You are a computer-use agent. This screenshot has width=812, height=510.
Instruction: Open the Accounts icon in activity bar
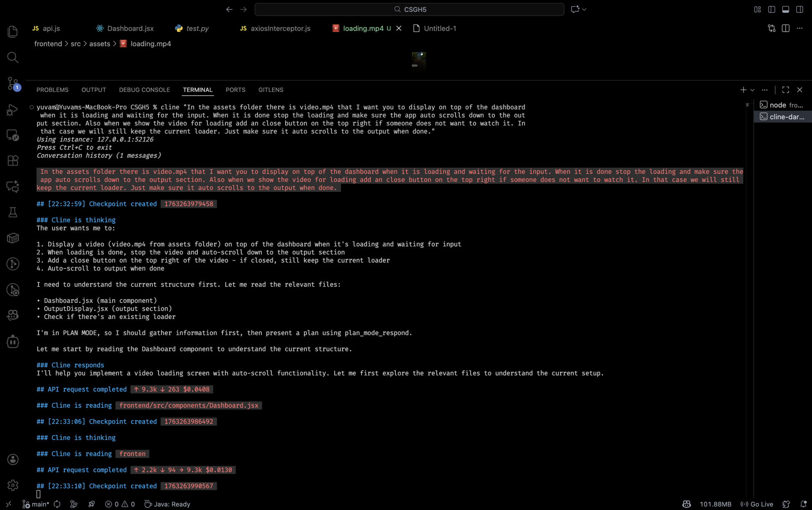(13, 459)
